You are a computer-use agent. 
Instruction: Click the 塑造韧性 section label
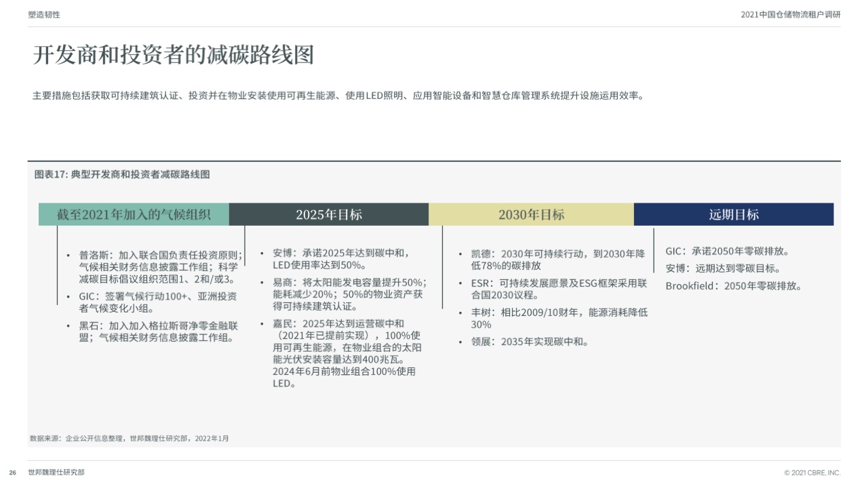[x=44, y=15]
